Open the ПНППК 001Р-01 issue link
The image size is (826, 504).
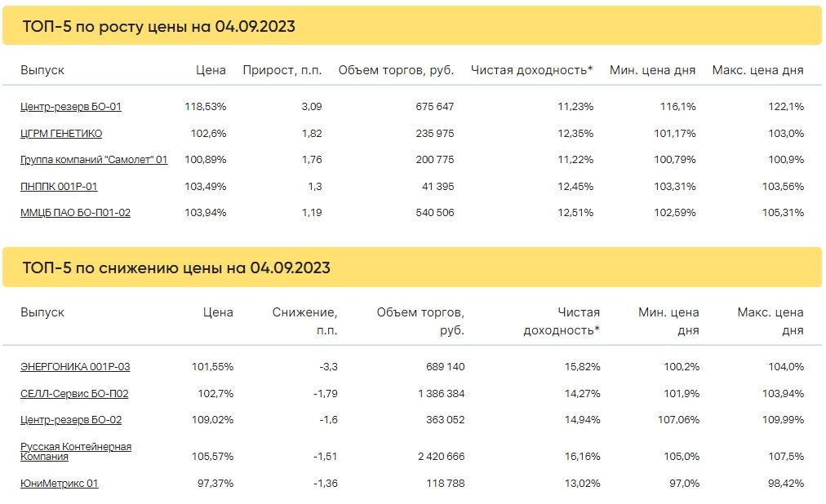(59, 187)
